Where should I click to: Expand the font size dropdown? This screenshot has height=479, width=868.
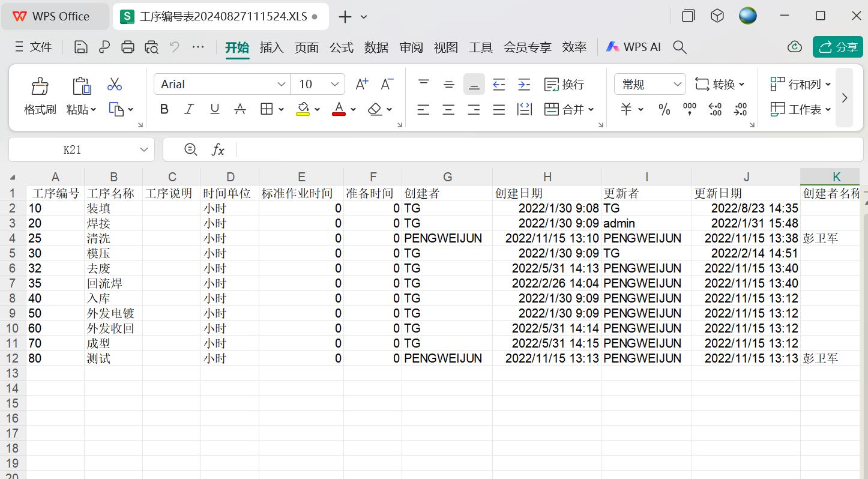click(x=335, y=85)
